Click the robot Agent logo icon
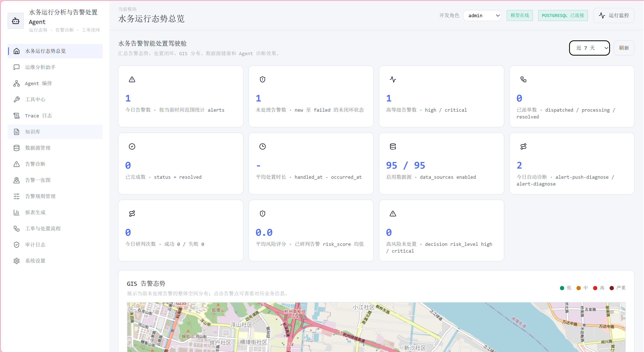 tap(16, 21)
